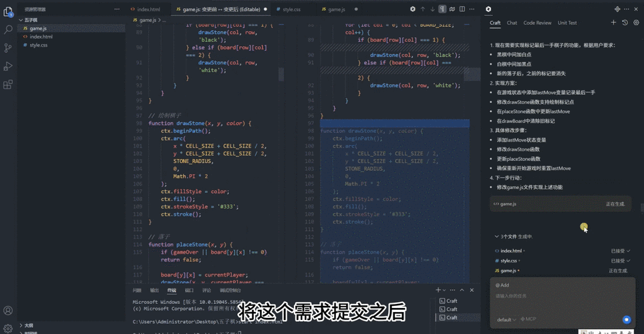Switch to the Code Review tab
The image size is (644, 334).
(x=537, y=23)
